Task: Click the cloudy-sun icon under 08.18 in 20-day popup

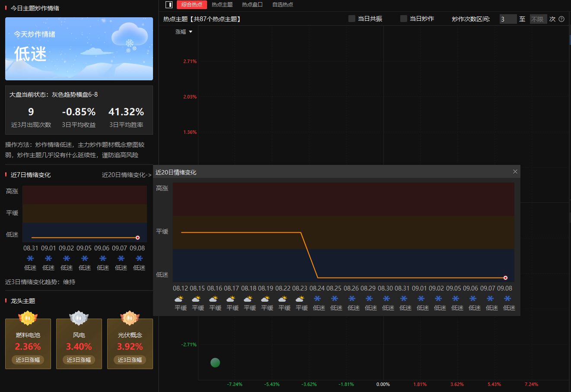Action: pyautogui.click(x=248, y=299)
